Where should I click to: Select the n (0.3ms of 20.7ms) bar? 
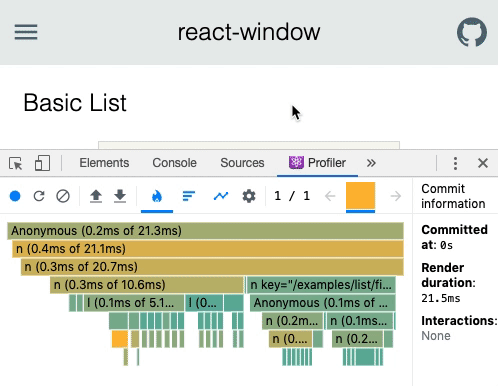[212, 267]
